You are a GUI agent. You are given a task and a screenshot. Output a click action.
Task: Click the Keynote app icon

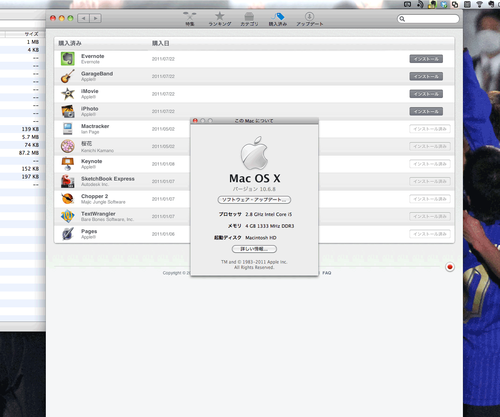[x=68, y=164]
